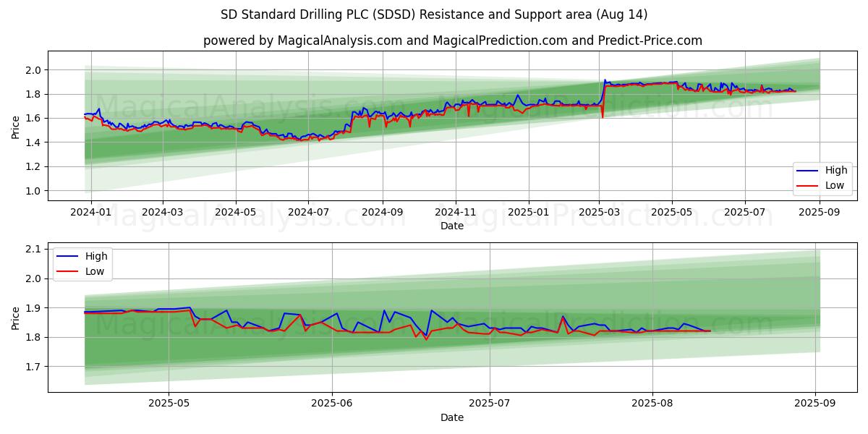Click the '1.0' y-axis value in the top chart
The width and height of the screenshot is (868, 434).
click(x=35, y=191)
